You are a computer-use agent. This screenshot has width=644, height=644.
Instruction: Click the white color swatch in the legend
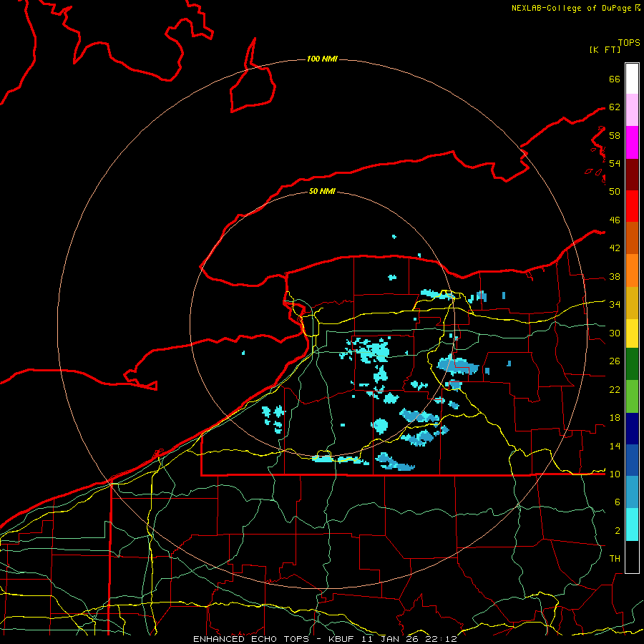(632, 79)
